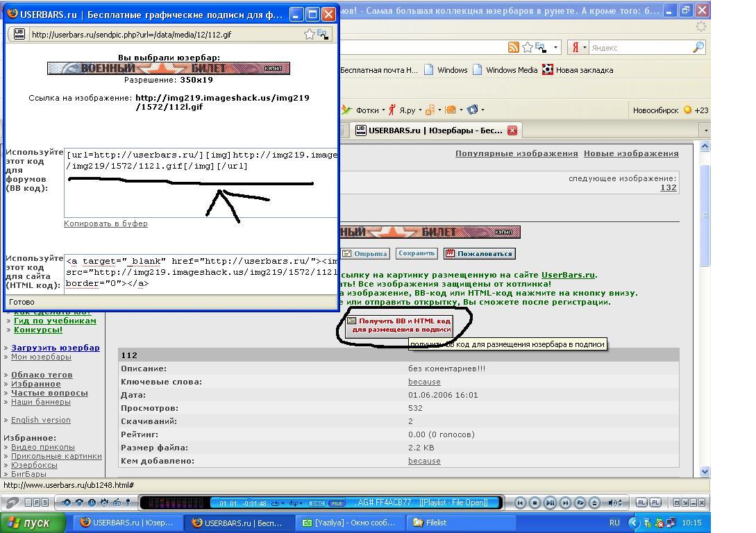Click the orange RSS subscriptions toolbar icon
The width and height of the screenshot is (756, 533).
coord(430,110)
